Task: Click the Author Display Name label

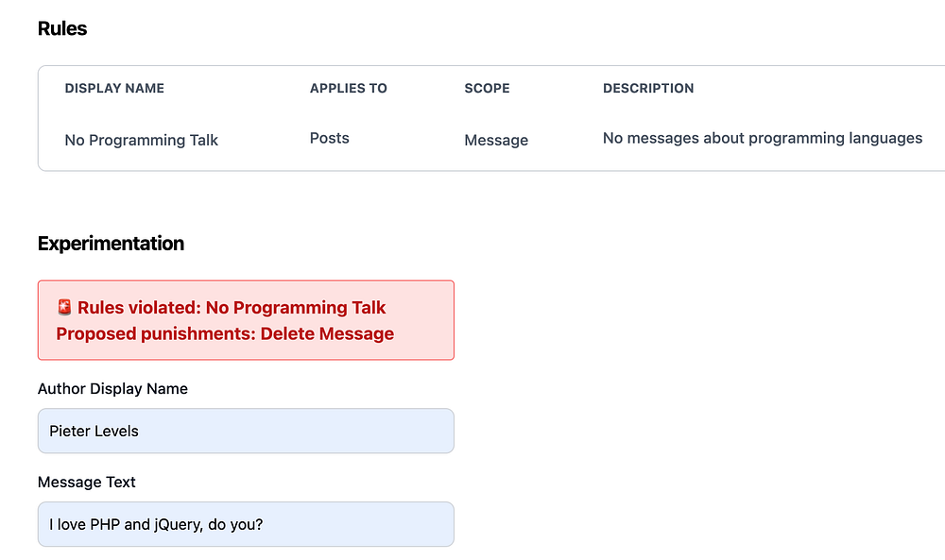Action: pyautogui.click(x=112, y=388)
